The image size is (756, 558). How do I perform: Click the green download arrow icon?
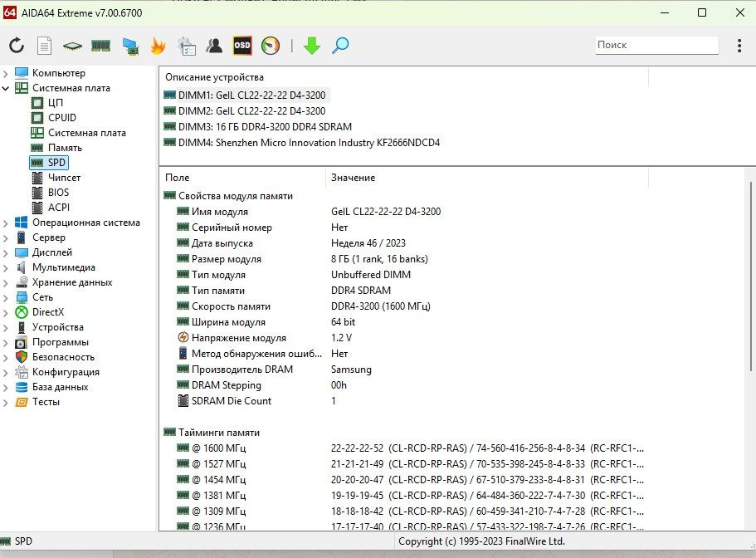pos(312,46)
